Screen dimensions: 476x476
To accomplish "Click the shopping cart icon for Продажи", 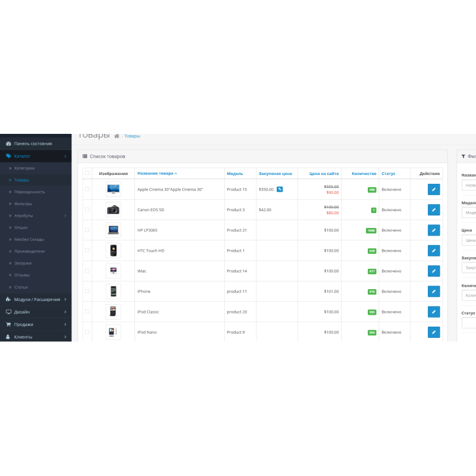I will coord(8,324).
